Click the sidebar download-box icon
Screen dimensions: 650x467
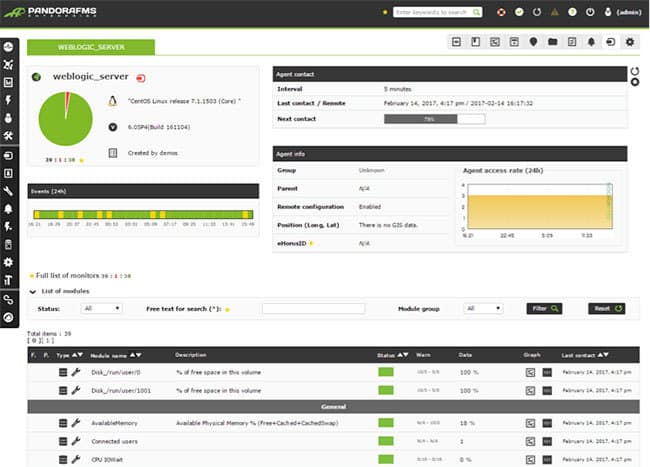point(8,173)
